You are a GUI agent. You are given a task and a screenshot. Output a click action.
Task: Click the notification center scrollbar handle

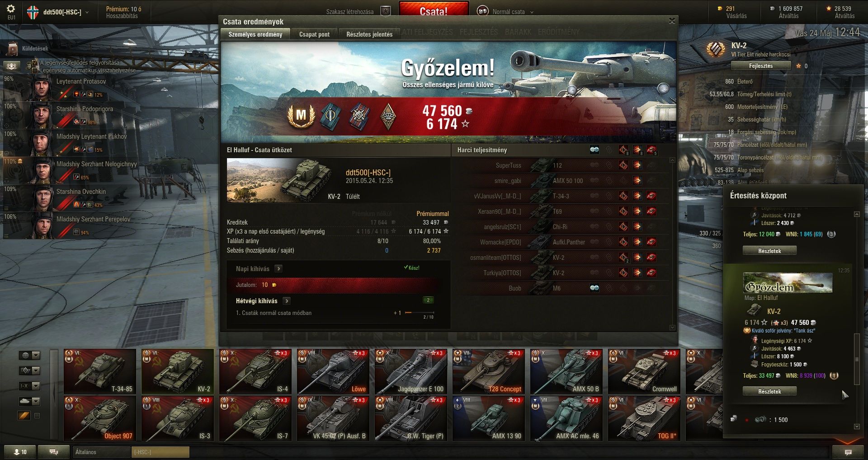coord(857,359)
